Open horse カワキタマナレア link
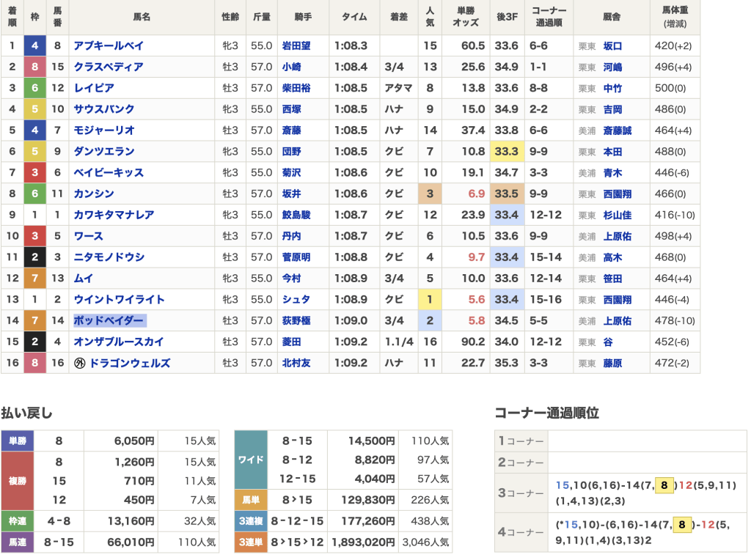The height and width of the screenshot is (560, 751). [x=114, y=215]
